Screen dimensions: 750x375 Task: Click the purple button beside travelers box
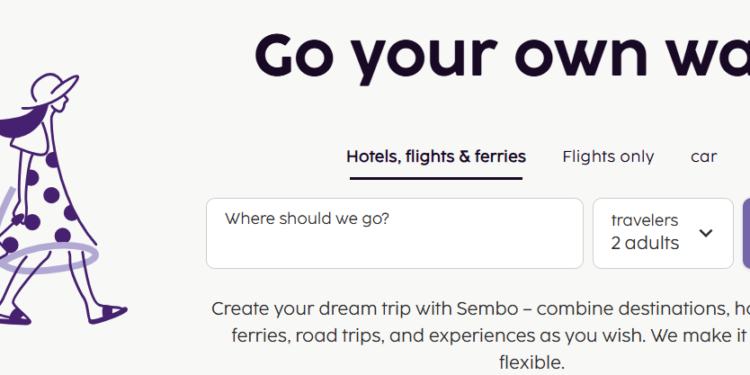746,233
